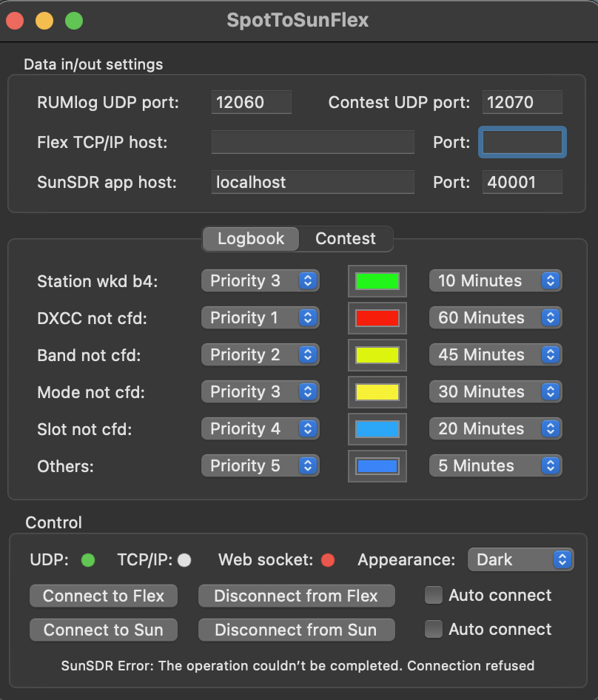Open the red DXCC not cfd color swatch
This screenshot has width=598, height=700.
coord(377,318)
